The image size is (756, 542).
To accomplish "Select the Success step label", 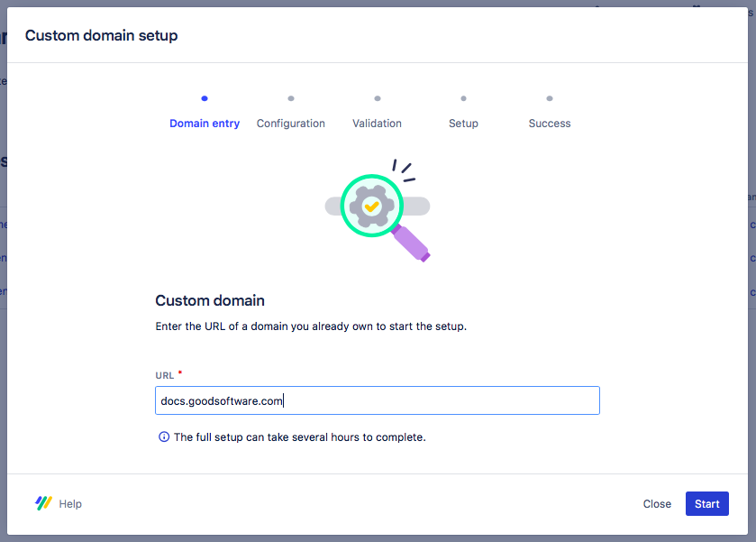I will [550, 123].
